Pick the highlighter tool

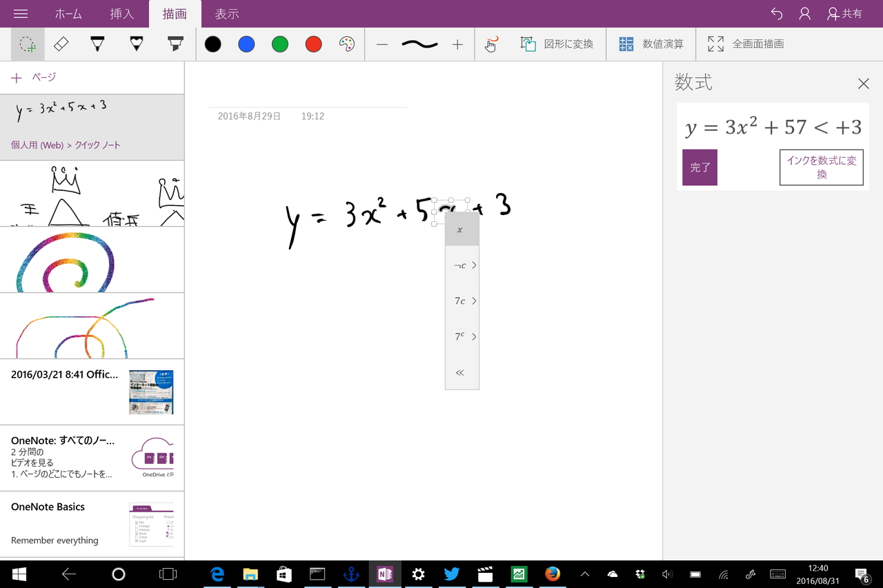pyautogui.click(x=175, y=43)
